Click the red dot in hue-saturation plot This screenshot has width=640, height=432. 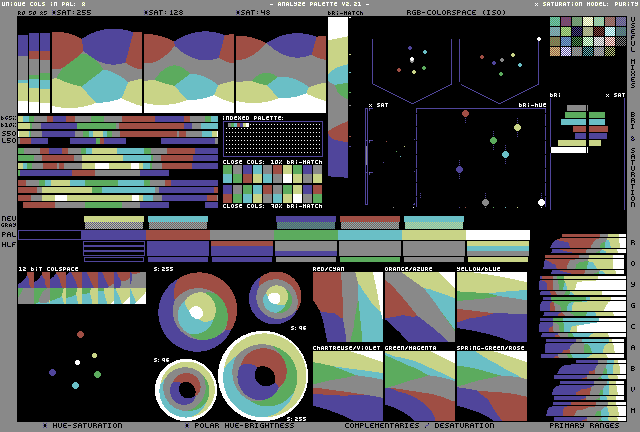pyautogui.click(x=80, y=334)
